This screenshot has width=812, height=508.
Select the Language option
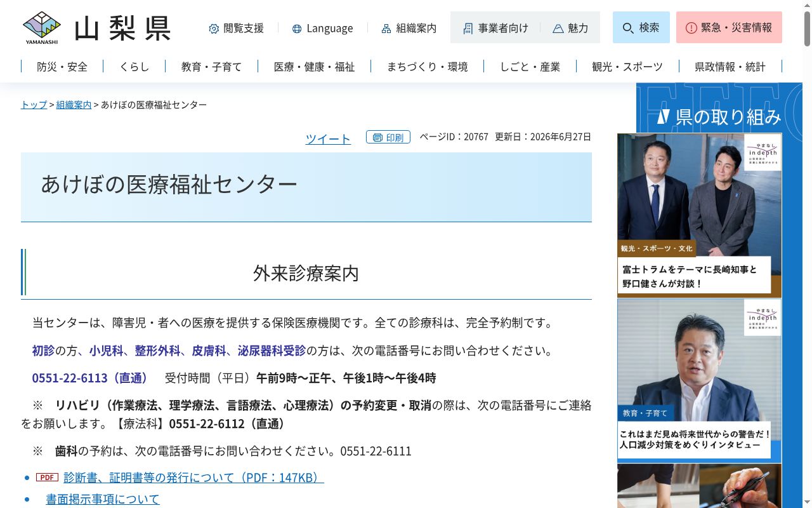pyautogui.click(x=322, y=29)
